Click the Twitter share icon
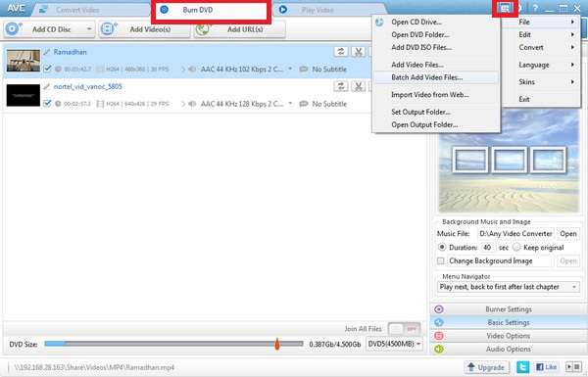 point(522,367)
